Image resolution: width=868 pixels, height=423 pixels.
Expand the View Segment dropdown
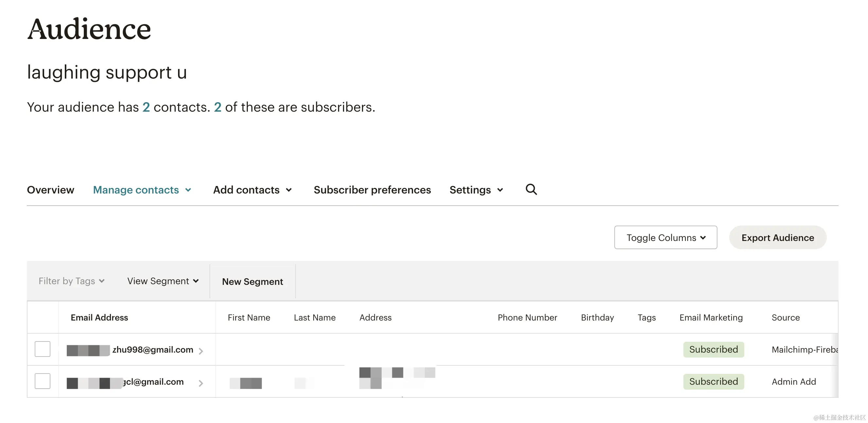coord(163,281)
